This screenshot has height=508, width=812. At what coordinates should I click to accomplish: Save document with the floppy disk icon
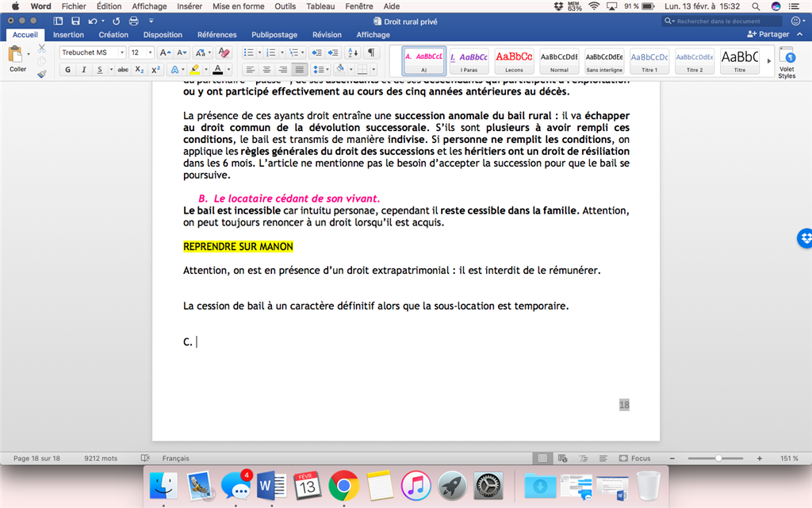[75, 21]
